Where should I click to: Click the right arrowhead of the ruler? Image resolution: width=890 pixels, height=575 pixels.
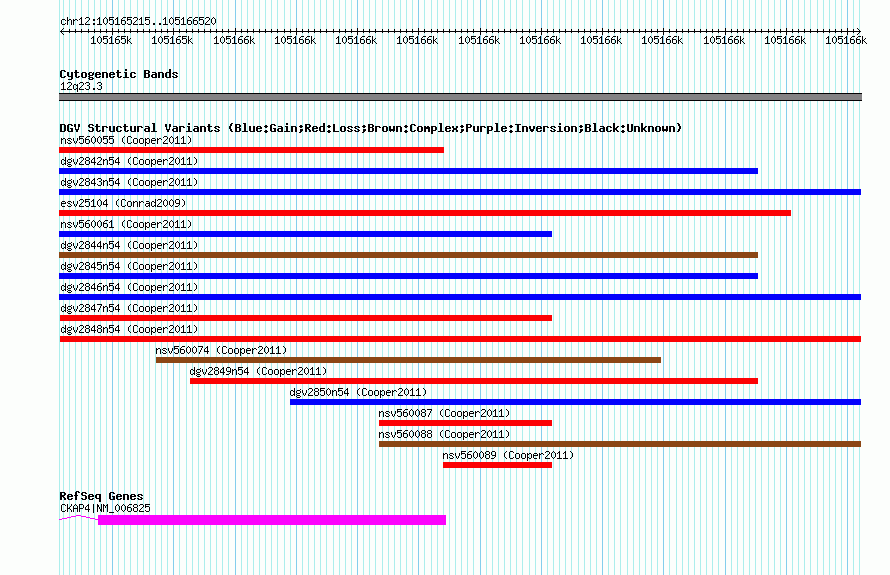pos(858,31)
